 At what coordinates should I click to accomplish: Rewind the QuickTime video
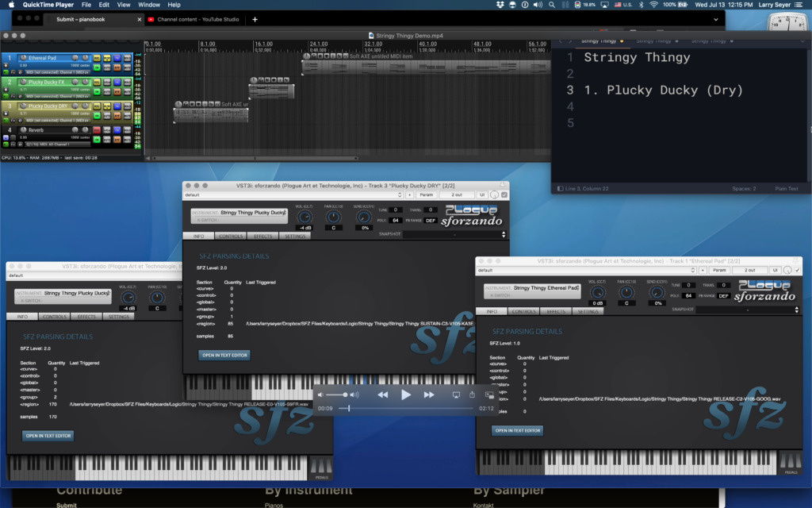pos(383,395)
